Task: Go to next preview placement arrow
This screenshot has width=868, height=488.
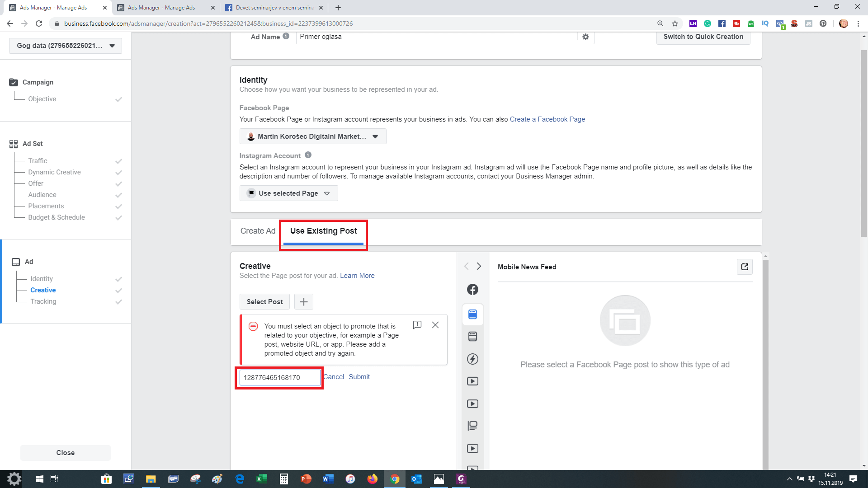Action: [x=479, y=267]
